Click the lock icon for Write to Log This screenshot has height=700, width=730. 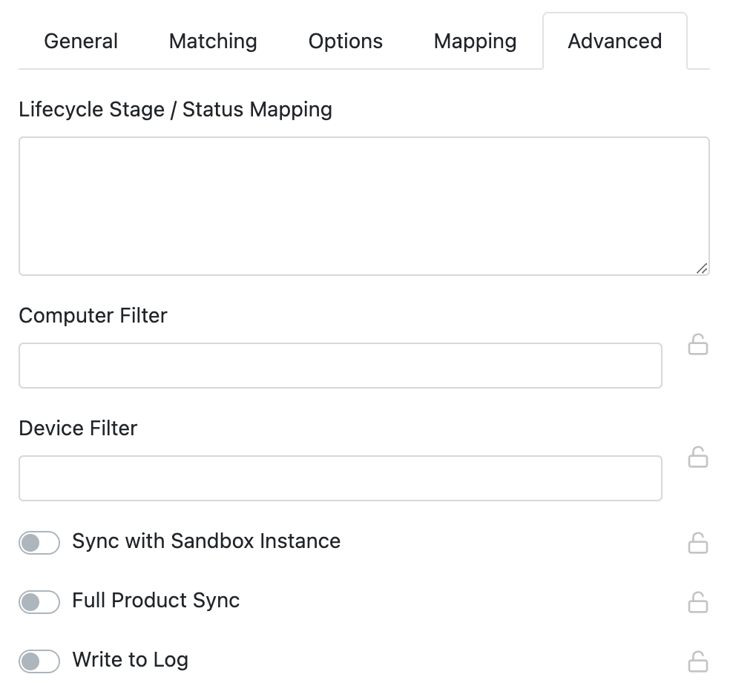698,661
